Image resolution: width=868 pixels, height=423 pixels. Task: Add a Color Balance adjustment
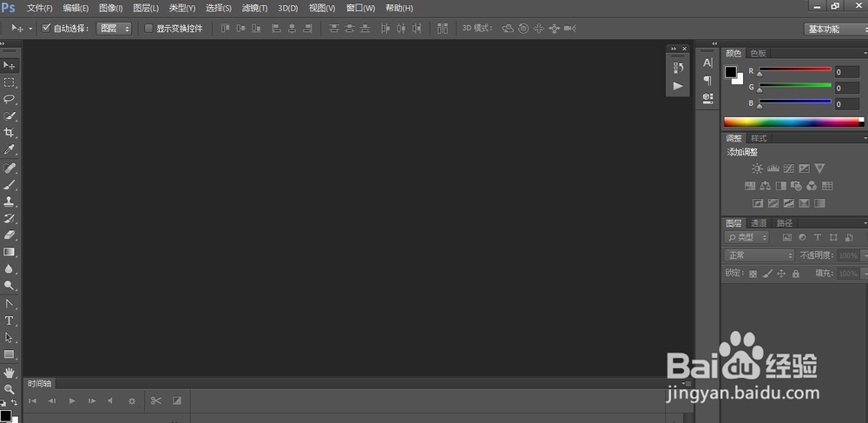(766, 186)
